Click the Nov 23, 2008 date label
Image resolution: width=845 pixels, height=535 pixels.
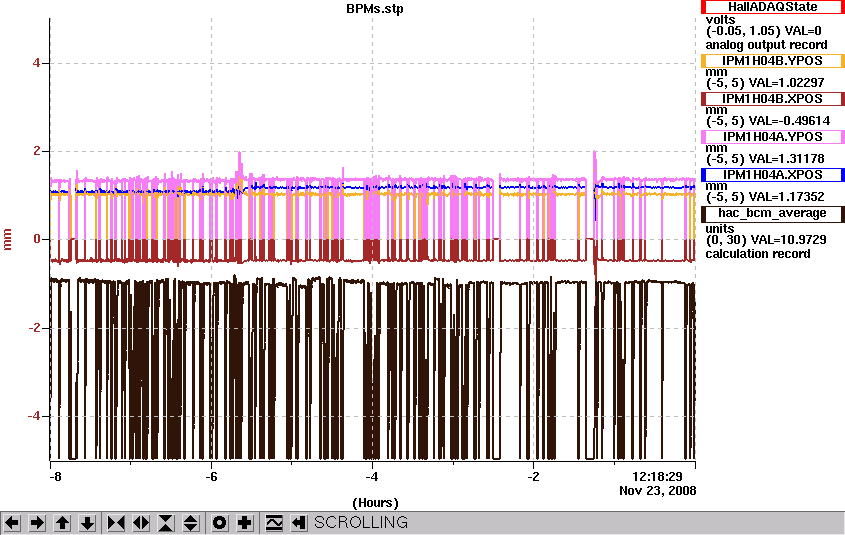pos(657,491)
